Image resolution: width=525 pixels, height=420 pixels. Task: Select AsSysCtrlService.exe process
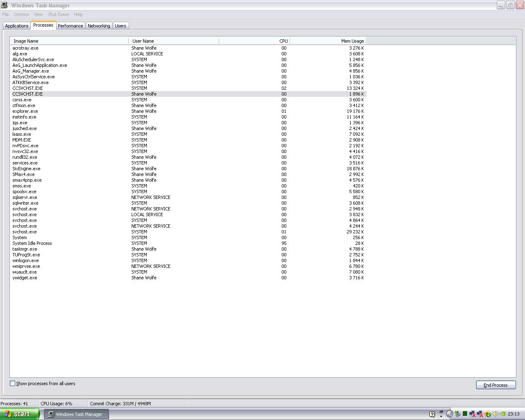(188, 77)
